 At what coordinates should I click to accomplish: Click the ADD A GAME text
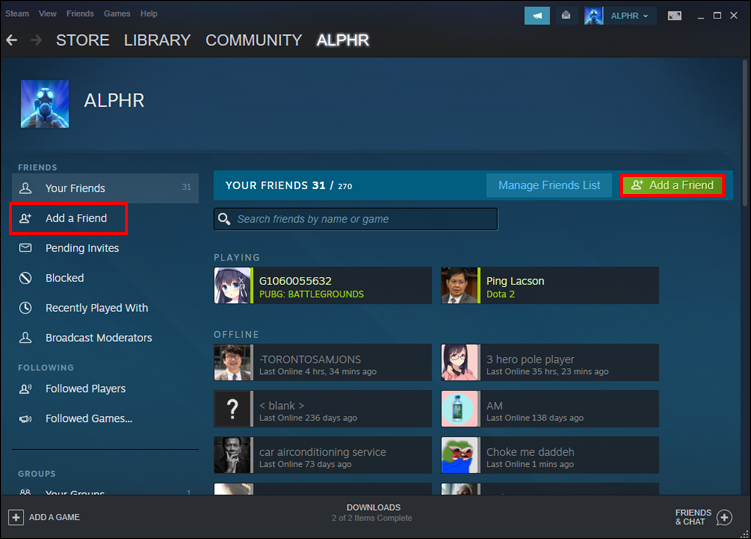click(x=54, y=517)
